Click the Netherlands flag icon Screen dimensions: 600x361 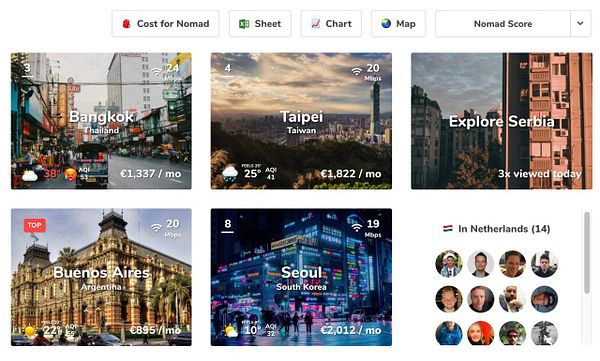point(448,229)
